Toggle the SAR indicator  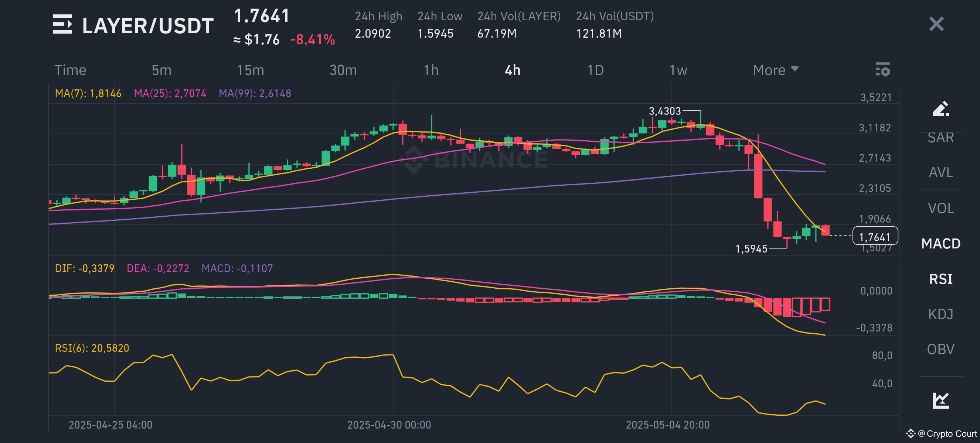click(x=940, y=137)
